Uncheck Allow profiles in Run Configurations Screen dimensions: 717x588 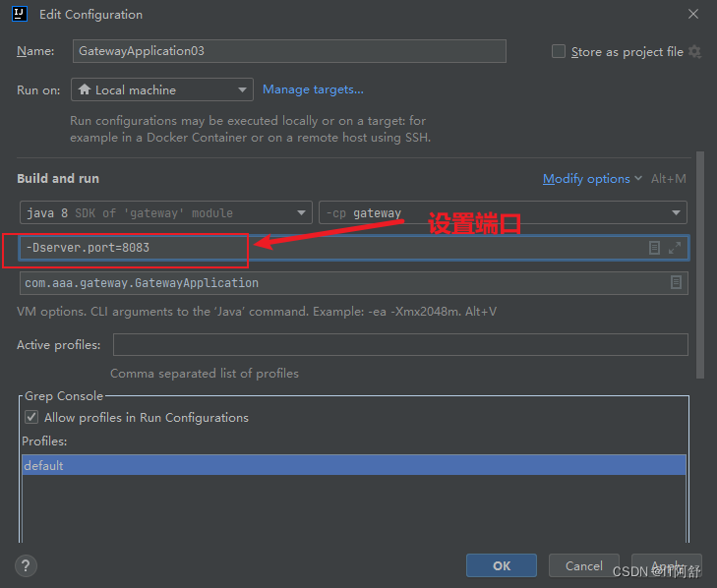[31, 417]
